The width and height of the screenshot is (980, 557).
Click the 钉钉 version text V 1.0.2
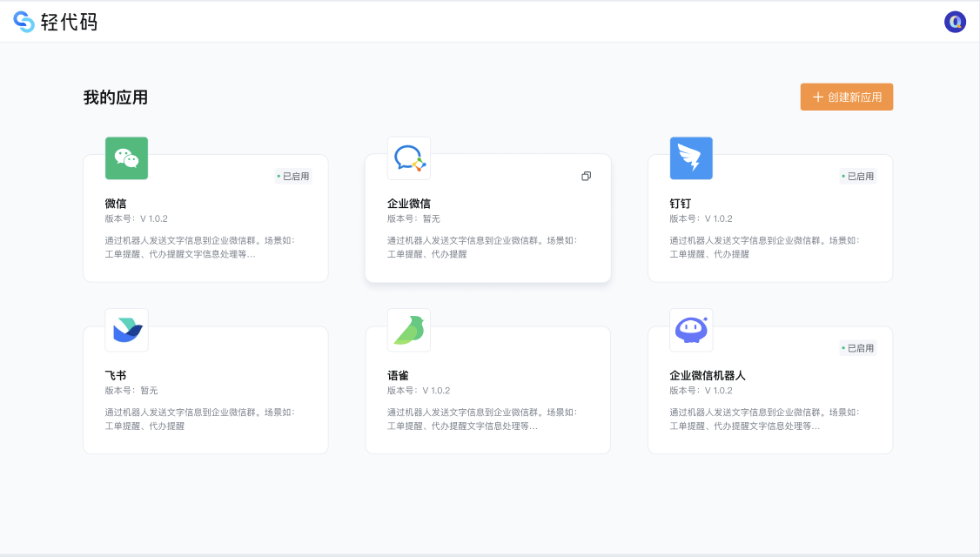(x=719, y=218)
